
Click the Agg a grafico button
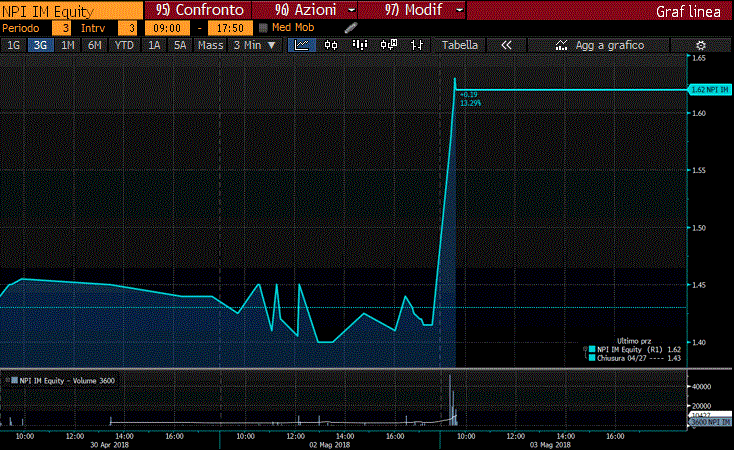(600, 45)
